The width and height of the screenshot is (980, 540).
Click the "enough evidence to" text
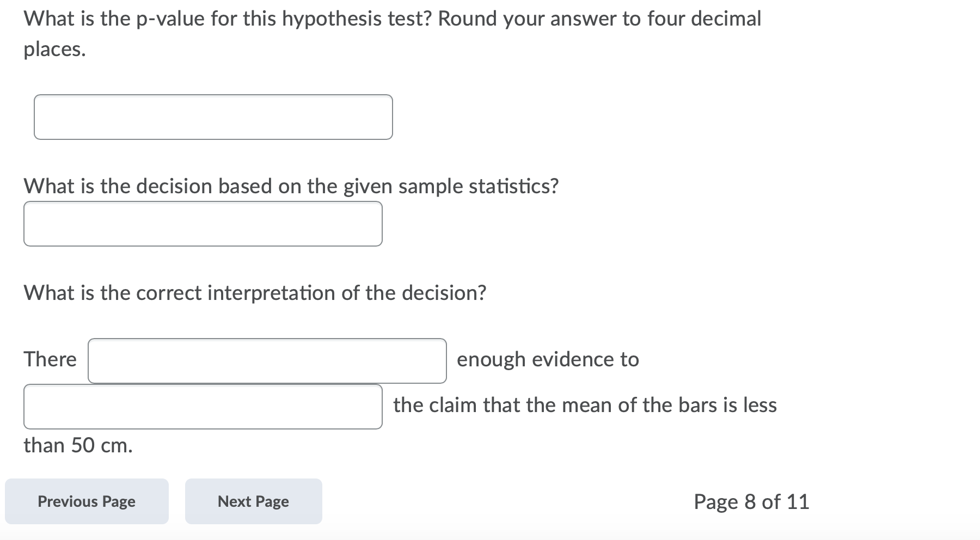[x=548, y=359]
